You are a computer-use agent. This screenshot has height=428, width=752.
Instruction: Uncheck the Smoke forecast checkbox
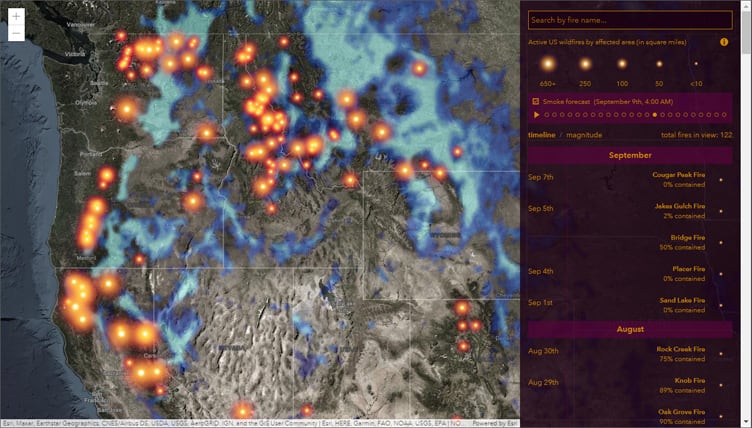click(536, 101)
